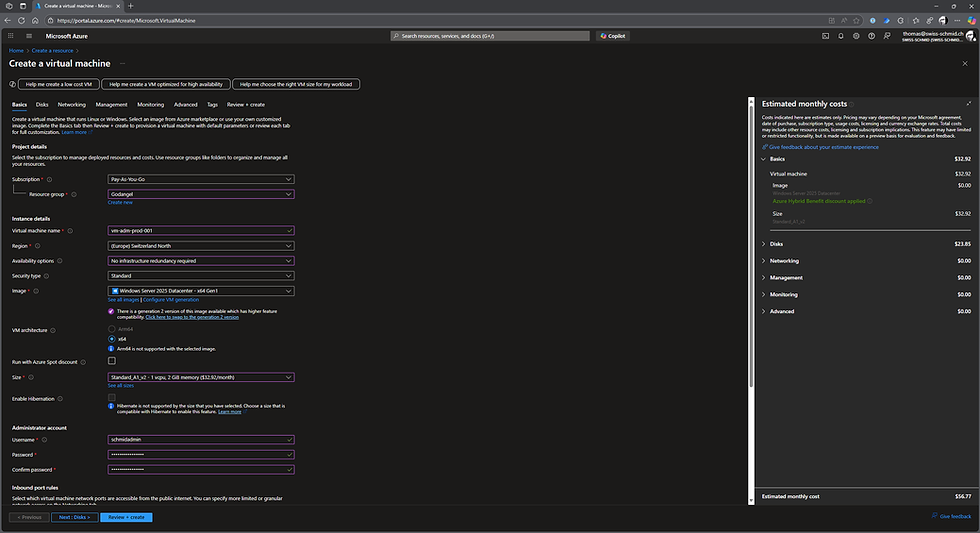Switch to the Tags tab

(x=212, y=105)
